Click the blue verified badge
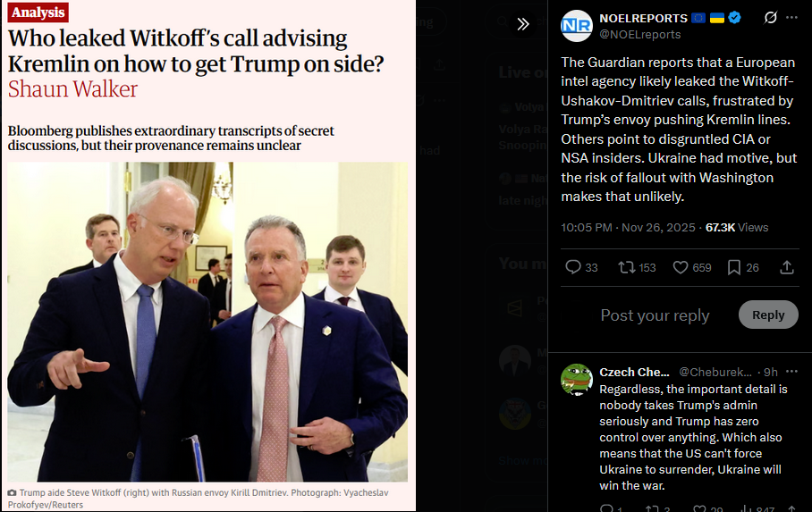The image size is (812, 512). click(734, 18)
